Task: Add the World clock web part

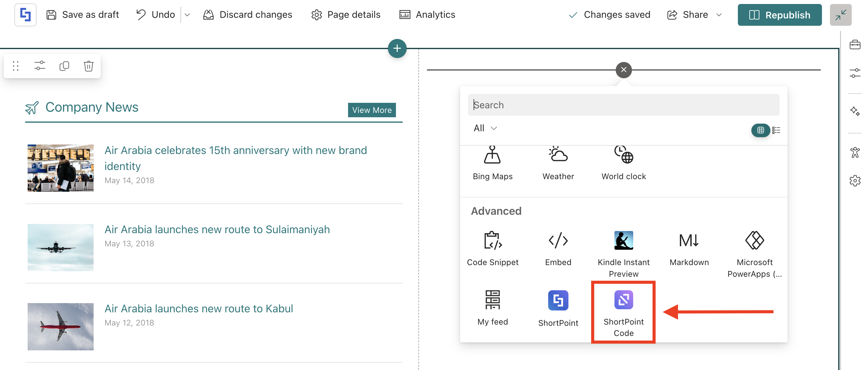Action: [623, 163]
